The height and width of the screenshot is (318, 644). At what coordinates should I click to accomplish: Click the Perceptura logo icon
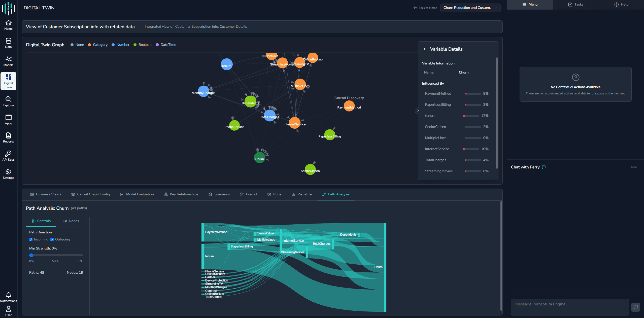[x=8, y=8]
